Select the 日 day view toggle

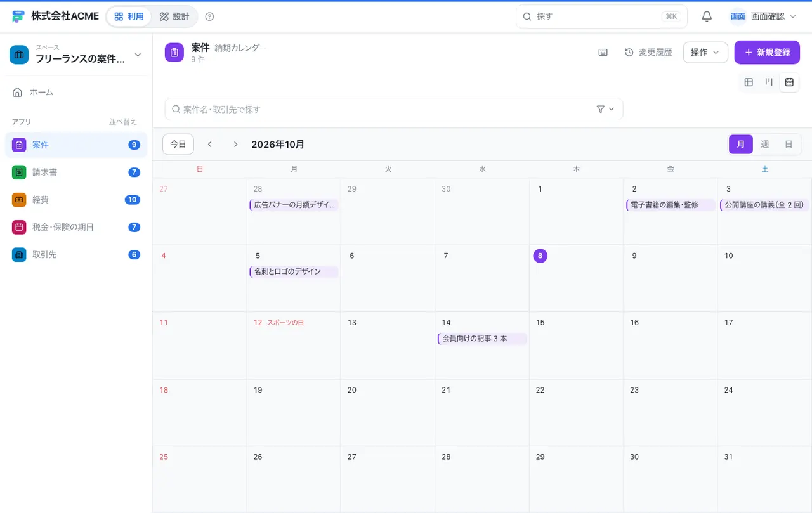pyautogui.click(x=789, y=145)
